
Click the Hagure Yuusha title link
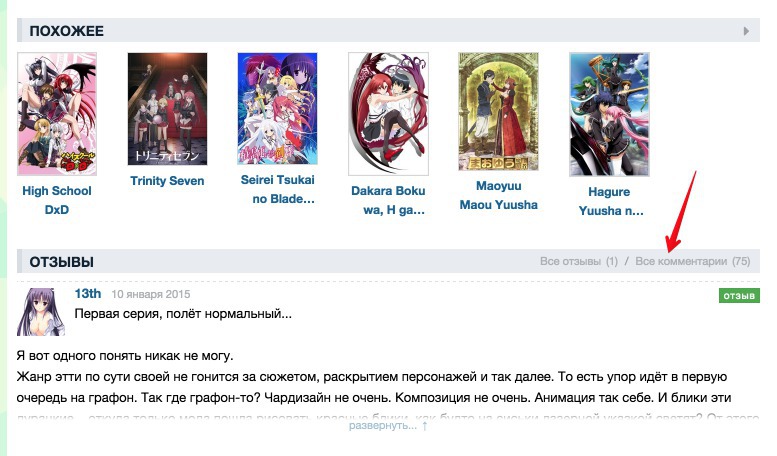(610, 201)
